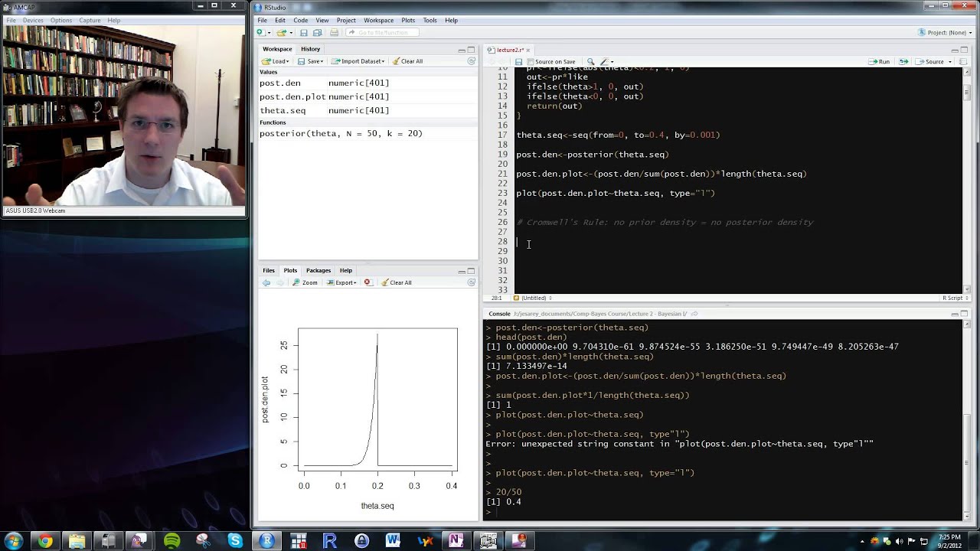The width and height of the screenshot is (980, 551).
Task: Click the remove current plot red icon
Action: point(367,282)
